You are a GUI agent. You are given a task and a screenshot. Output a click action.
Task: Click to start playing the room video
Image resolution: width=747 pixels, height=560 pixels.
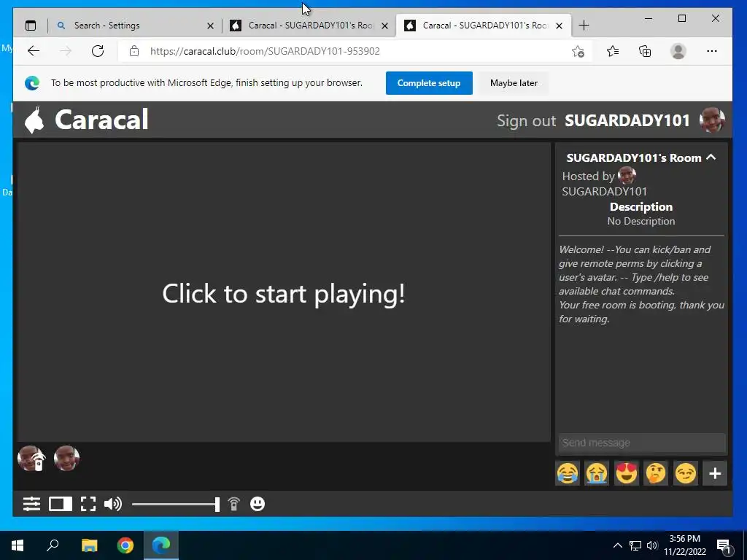[284, 293]
